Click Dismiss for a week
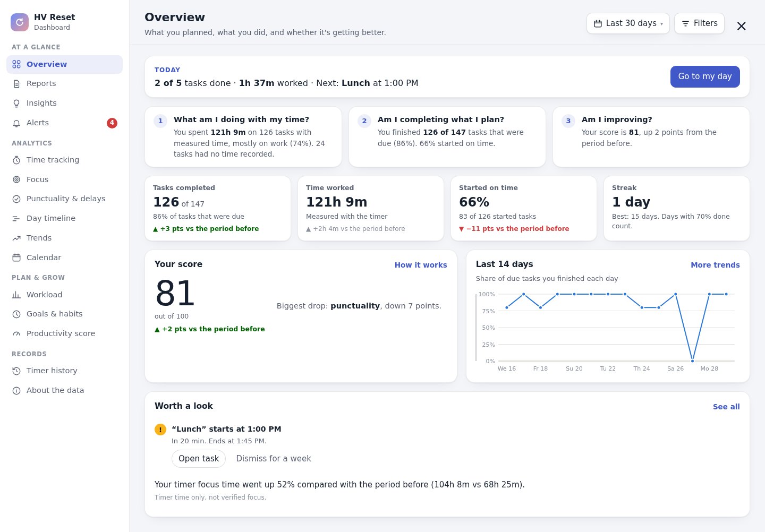Viewport: 765px width, 532px height. (274, 459)
